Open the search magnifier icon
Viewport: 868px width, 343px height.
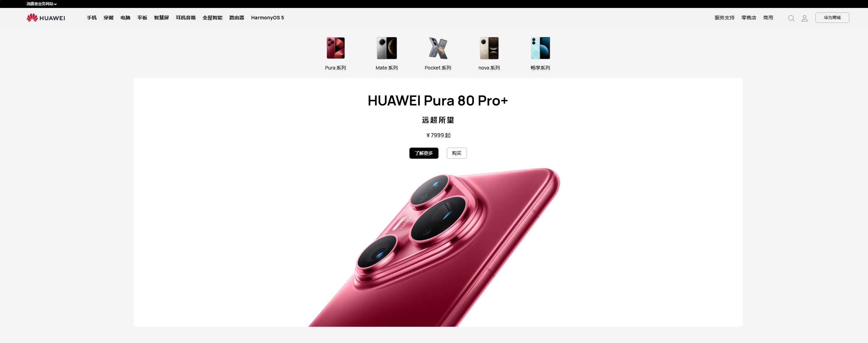pyautogui.click(x=791, y=18)
